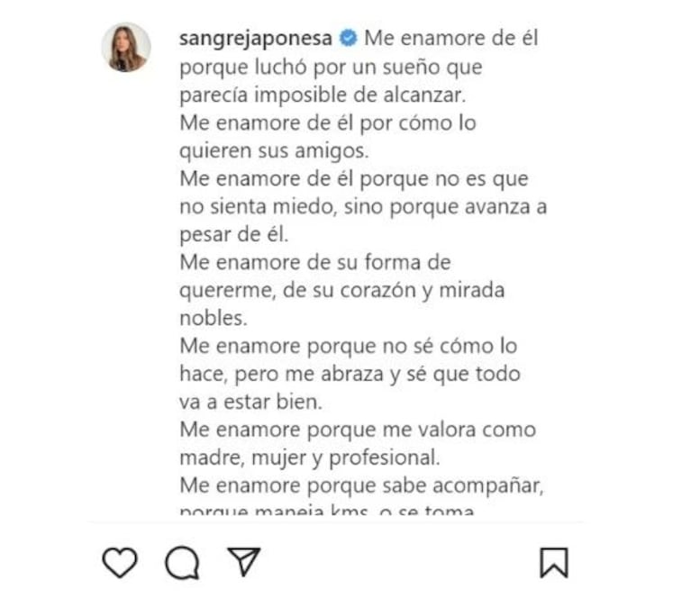Screen dimensions: 691x616
Task: Click text 'no sienta miedo, sino porque avanza a'
Action: pos(363,206)
